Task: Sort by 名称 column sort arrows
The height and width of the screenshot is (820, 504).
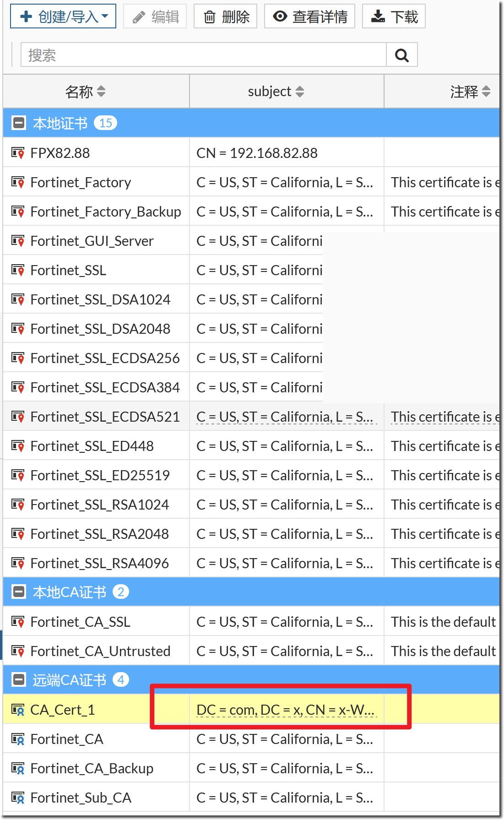Action: pyautogui.click(x=101, y=92)
